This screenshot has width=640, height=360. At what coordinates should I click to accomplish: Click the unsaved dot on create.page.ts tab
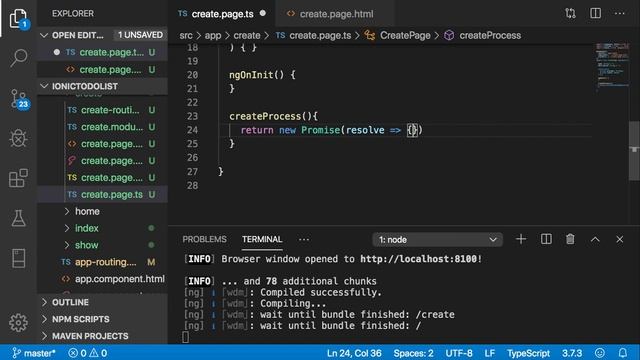[263, 13]
